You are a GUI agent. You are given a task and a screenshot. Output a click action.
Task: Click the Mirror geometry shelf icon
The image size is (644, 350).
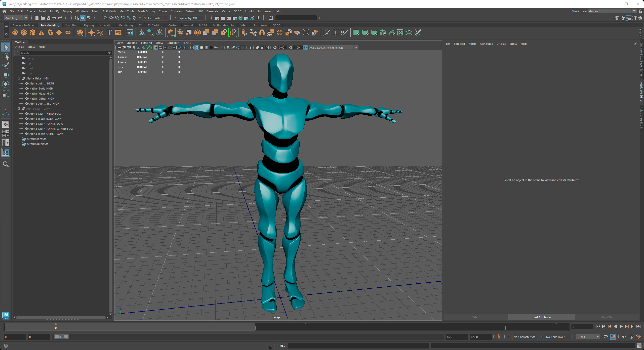(x=197, y=33)
